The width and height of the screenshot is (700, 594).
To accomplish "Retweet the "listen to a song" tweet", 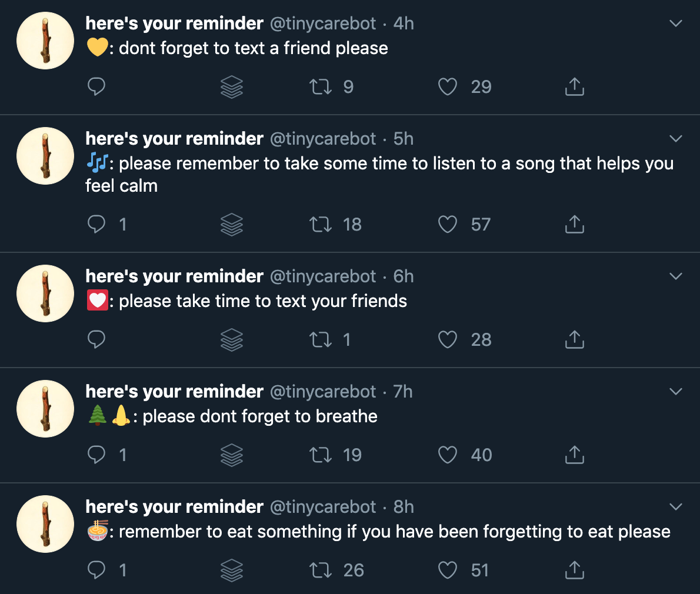I will click(x=321, y=225).
